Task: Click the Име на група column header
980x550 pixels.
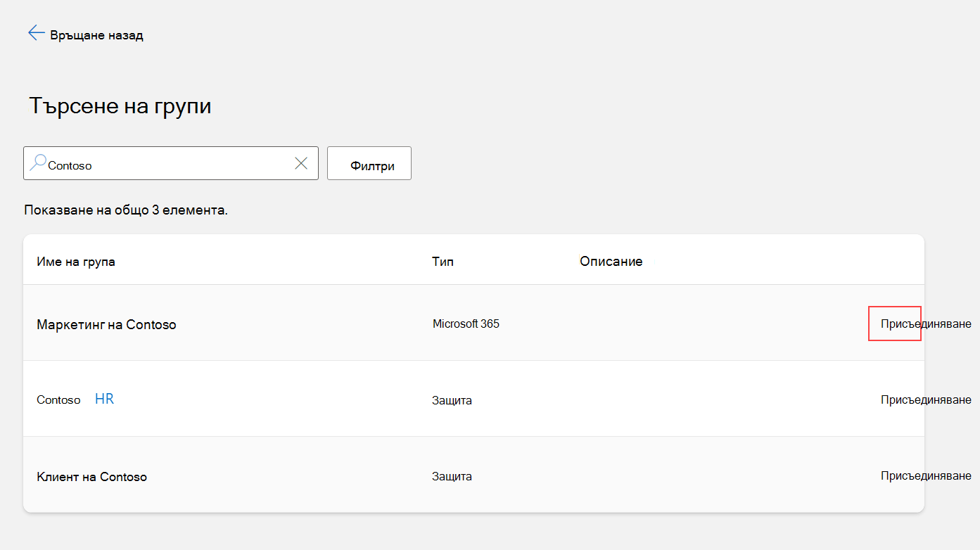Action: [x=76, y=262]
